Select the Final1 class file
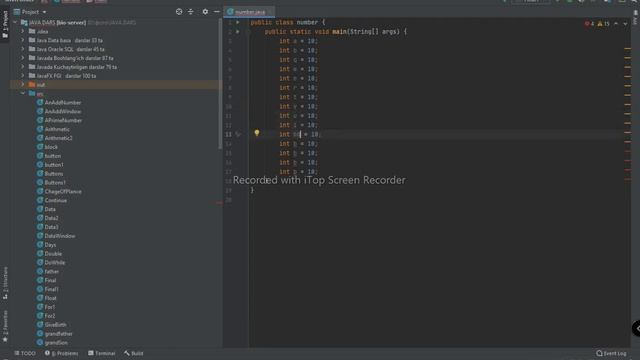 click(51, 289)
